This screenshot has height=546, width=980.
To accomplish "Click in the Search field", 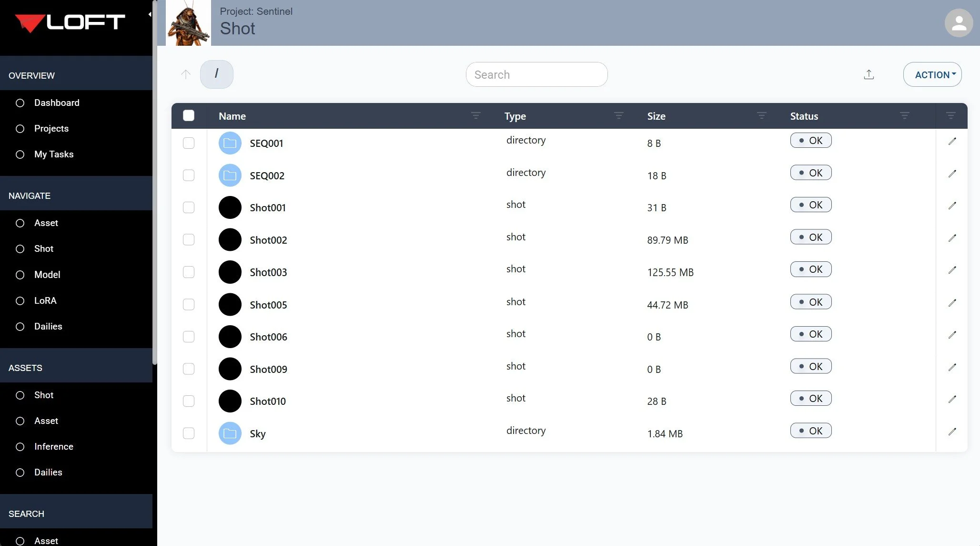I will point(536,74).
